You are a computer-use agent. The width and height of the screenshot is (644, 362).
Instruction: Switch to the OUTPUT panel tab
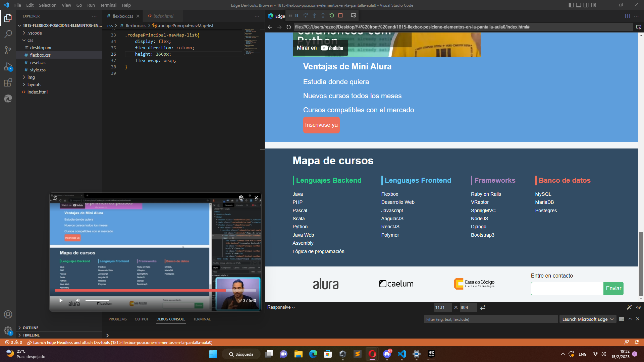pos(142,319)
